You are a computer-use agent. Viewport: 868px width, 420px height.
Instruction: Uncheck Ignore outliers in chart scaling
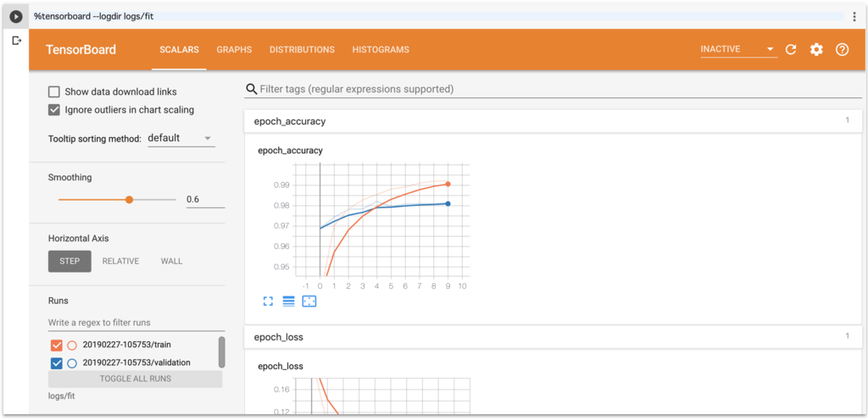pyautogui.click(x=54, y=109)
